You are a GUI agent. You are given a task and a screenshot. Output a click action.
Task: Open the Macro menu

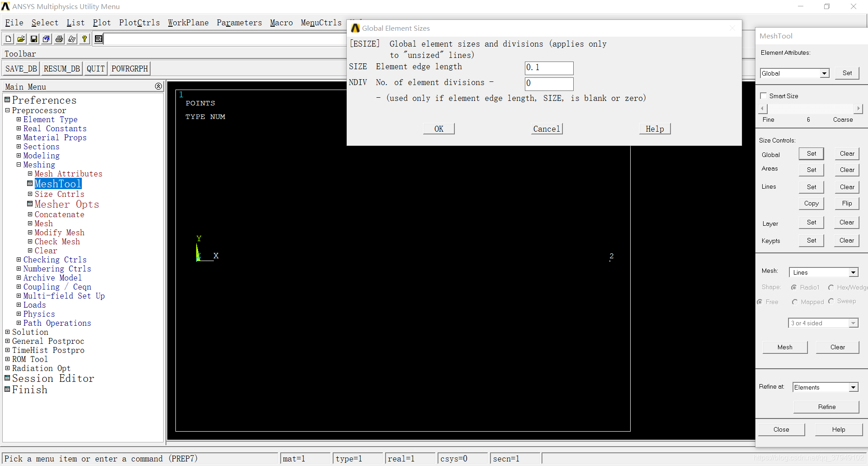click(281, 23)
